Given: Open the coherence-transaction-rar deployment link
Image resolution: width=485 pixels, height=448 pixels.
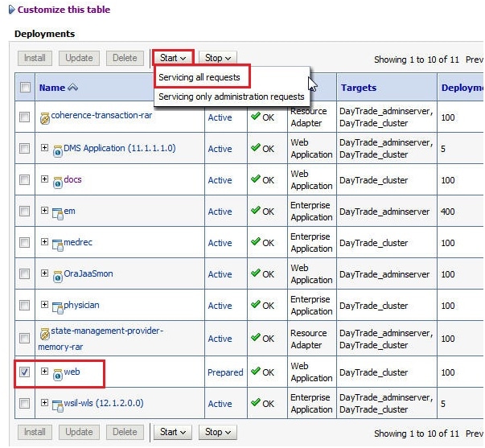Looking at the screenshot, I should click(101, 115).
